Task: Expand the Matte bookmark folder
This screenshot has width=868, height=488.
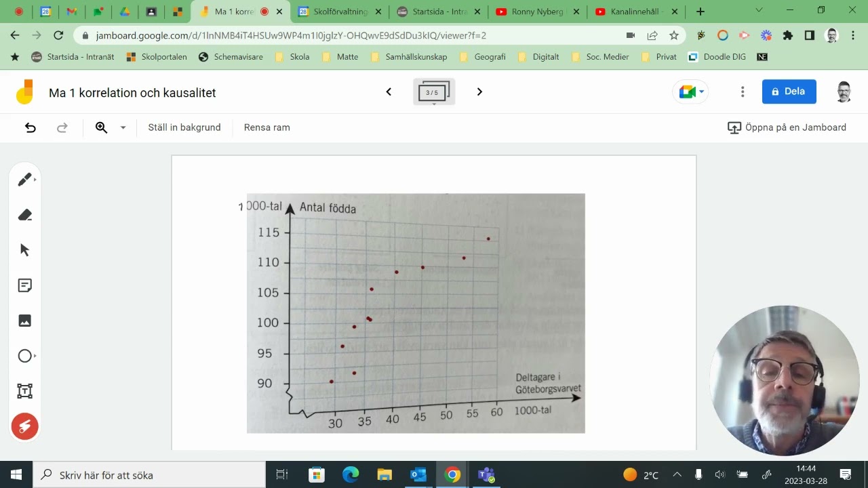Action: [340, 57]
